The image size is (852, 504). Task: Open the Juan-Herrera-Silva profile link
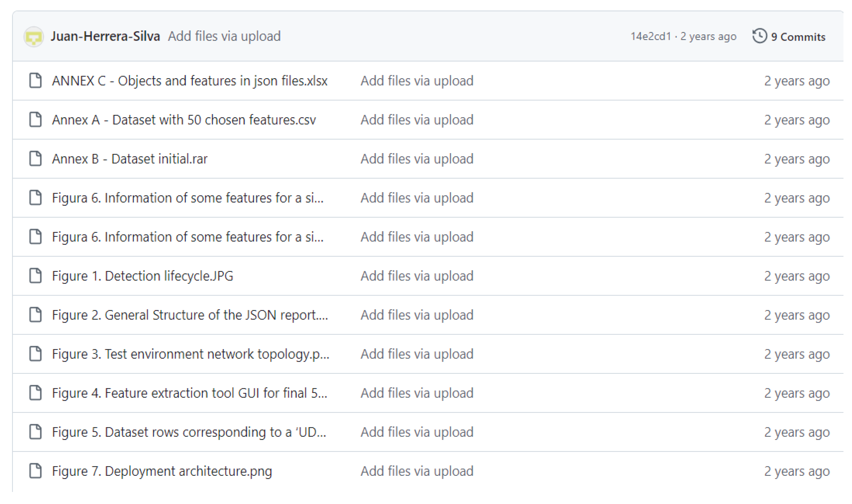105,36
